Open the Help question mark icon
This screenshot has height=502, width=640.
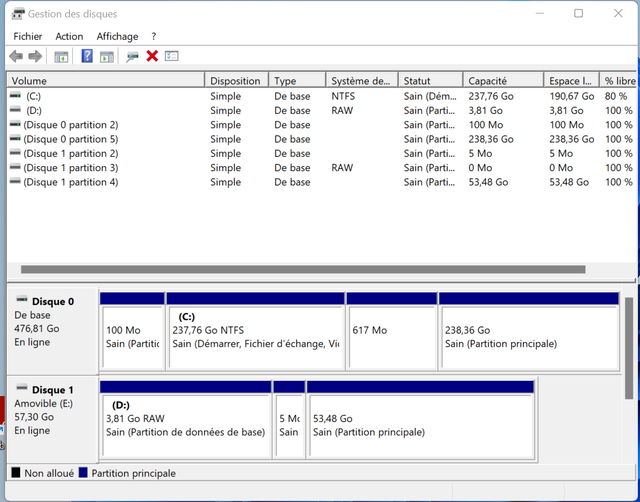(x=87, y=56)
